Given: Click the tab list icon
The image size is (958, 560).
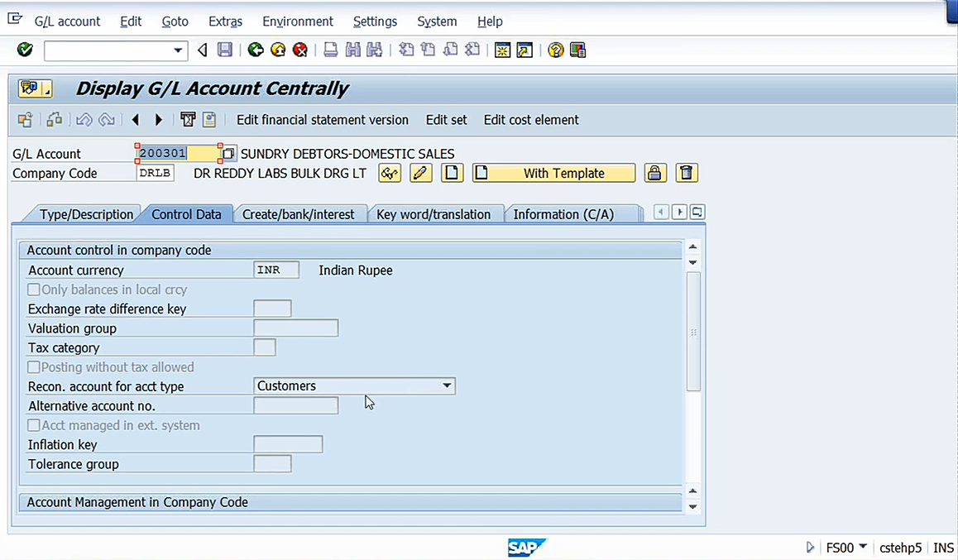Looking at the screenshot, I should click(x=697, y=212).
